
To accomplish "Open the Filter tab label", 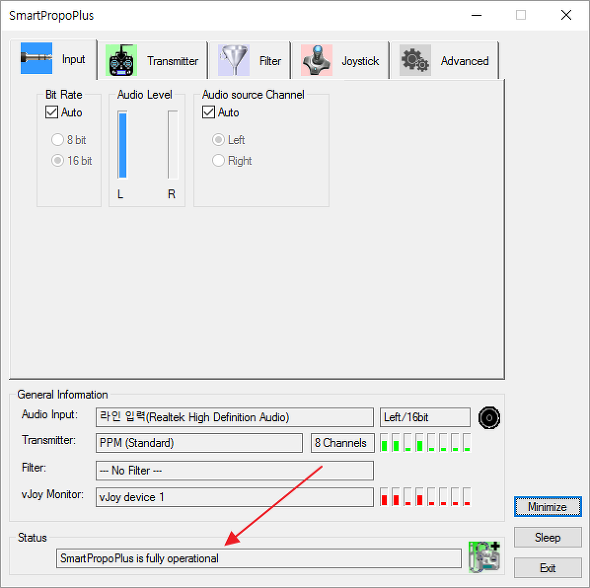I will coord(270,61).
